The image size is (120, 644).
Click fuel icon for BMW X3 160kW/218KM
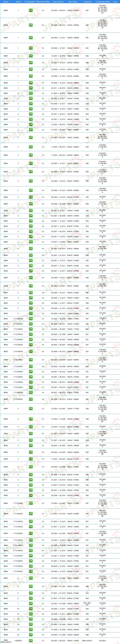(x=31, y=609)
